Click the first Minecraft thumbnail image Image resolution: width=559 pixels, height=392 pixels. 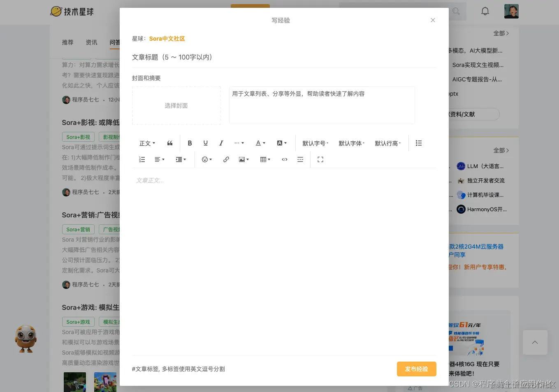pos(75,382)
